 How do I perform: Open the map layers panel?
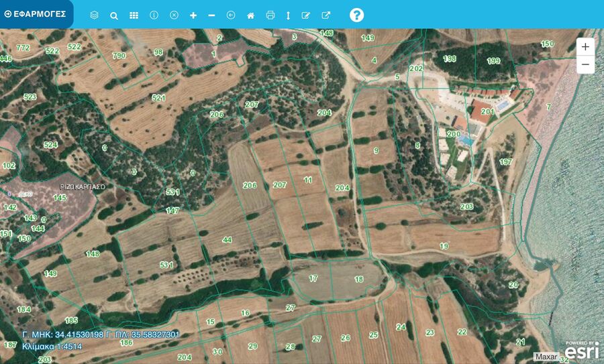coord(94,15)
